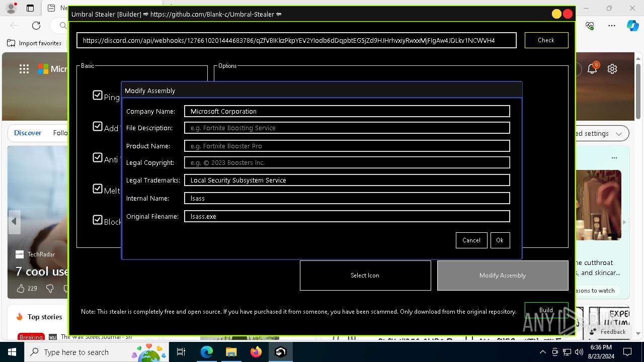The image size is (644, 362).
Task: Open the apps grid icon on MSN page
Action: 24,69
